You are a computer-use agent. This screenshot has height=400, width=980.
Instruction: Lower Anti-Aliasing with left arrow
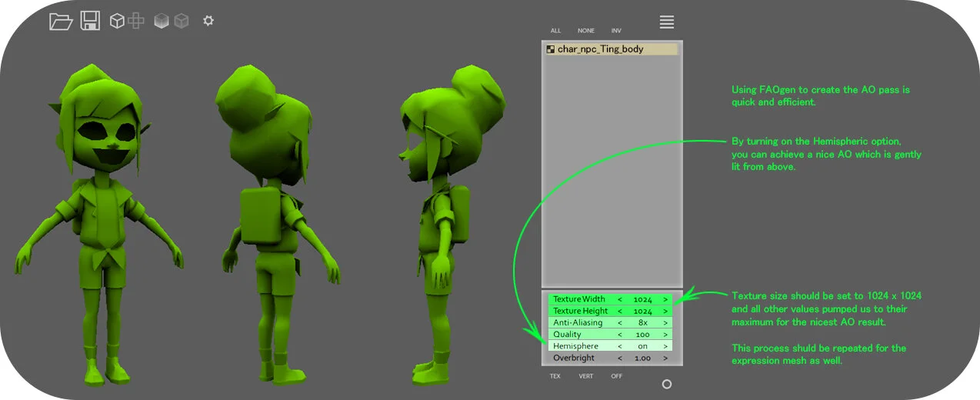620,323
